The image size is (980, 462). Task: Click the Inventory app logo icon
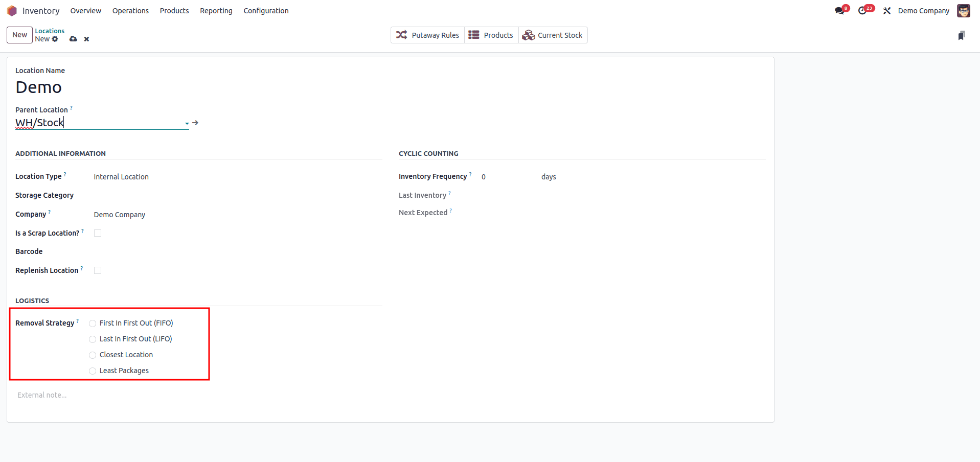point(12,11)
